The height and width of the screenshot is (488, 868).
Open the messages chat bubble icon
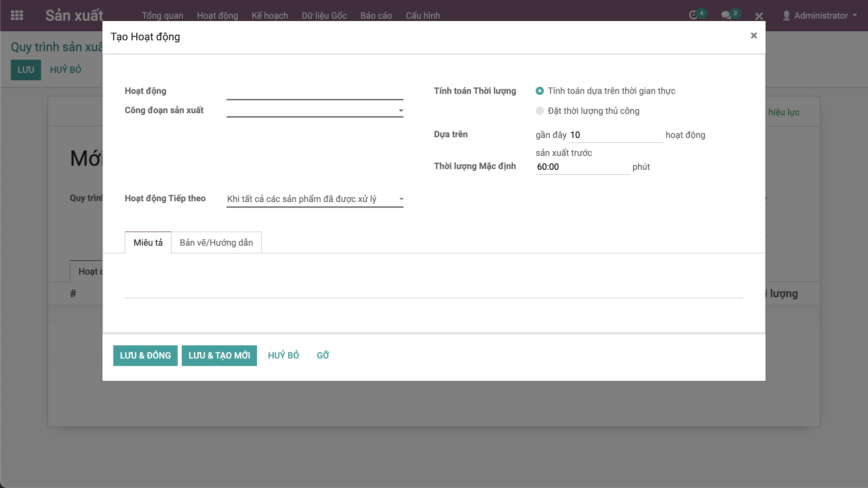[726, 15]
